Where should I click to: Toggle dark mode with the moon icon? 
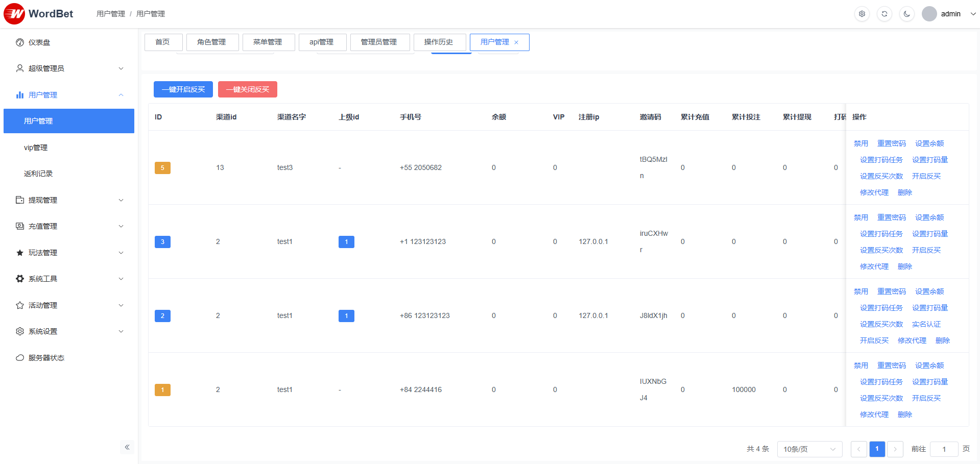tap(907, 14)
